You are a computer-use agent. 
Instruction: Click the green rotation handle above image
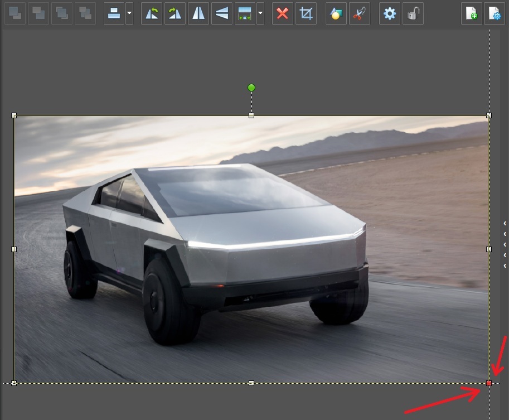coord(251,88)
